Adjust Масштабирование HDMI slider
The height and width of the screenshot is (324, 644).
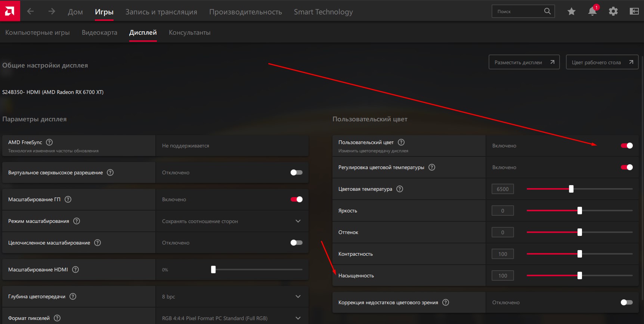click(257, 270)
